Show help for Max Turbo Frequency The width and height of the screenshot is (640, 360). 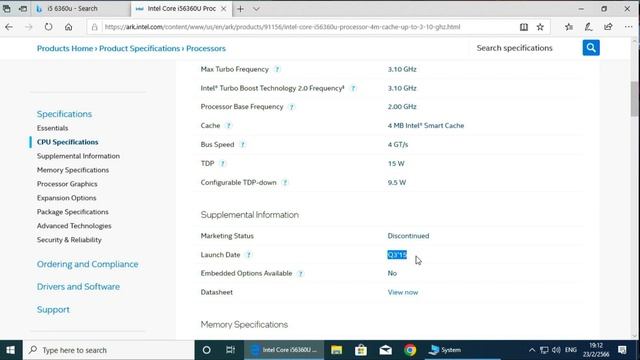277,69
